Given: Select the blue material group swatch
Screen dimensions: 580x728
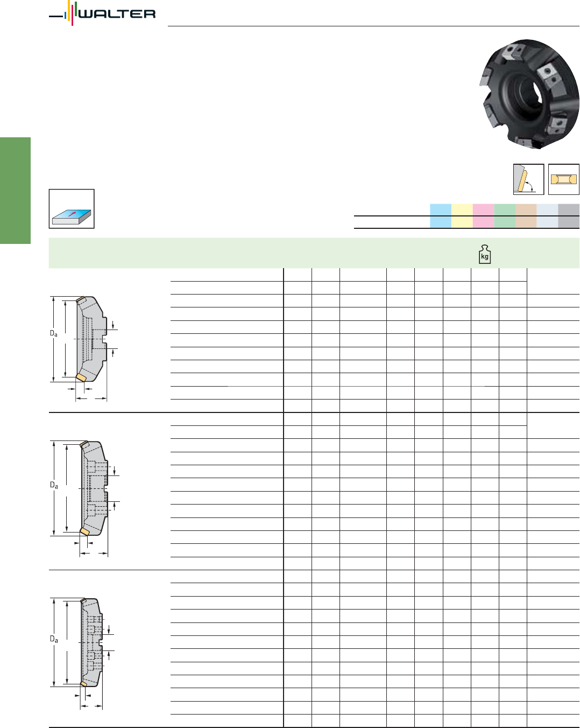Looking at the screenshot, I should (441, 216).
